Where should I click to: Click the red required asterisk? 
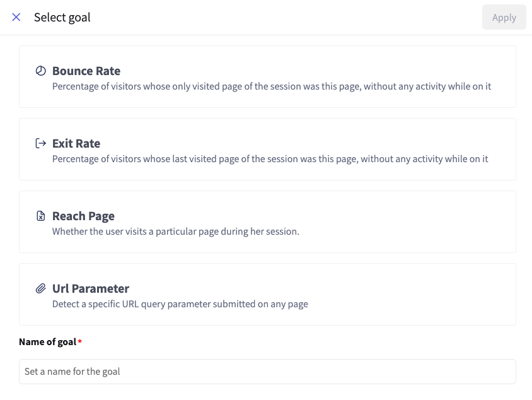[x=80, y=342]
